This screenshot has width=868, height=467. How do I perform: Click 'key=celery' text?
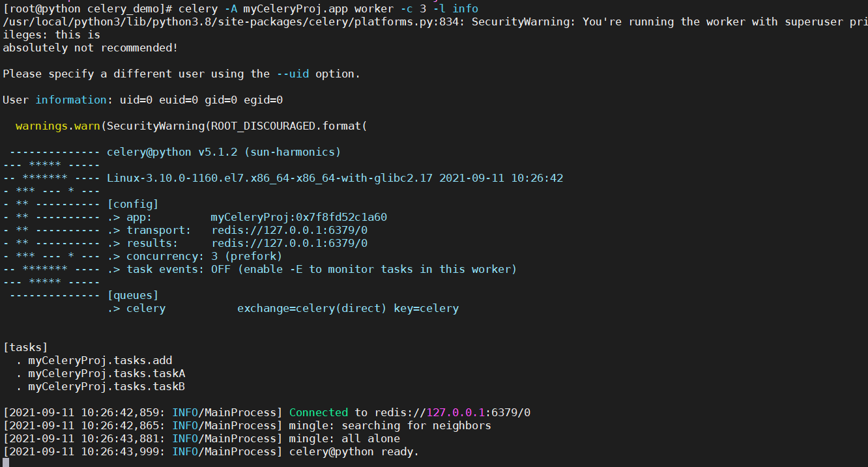tap(426, 309)
